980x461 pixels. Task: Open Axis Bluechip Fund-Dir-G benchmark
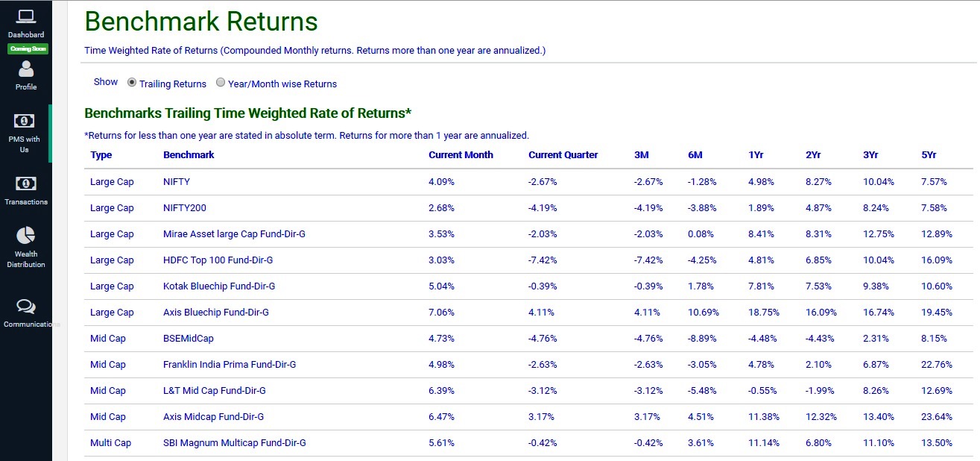point(216,313)
